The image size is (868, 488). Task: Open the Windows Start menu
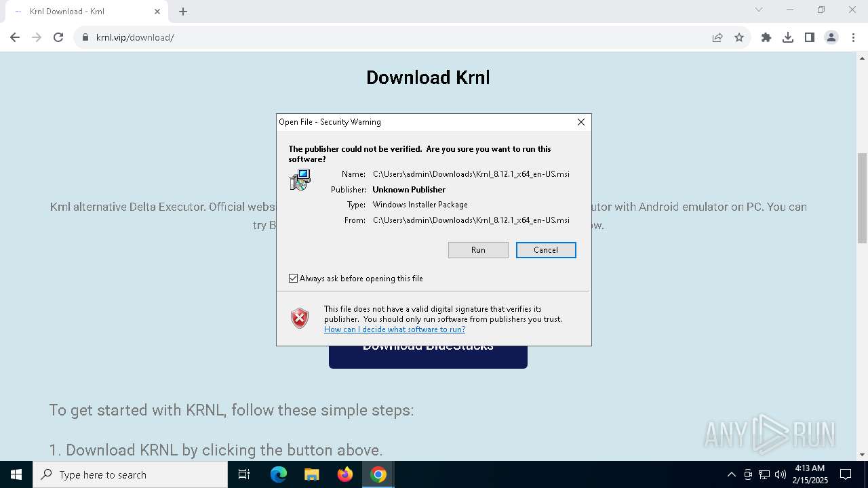click(16, 474)
